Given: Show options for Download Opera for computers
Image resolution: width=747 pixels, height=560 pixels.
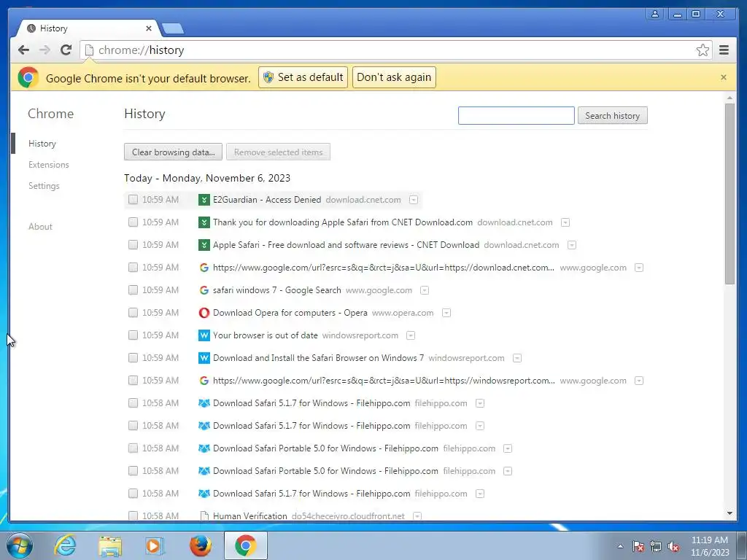Looking at the screenshot, I should [x=446, y=313].
